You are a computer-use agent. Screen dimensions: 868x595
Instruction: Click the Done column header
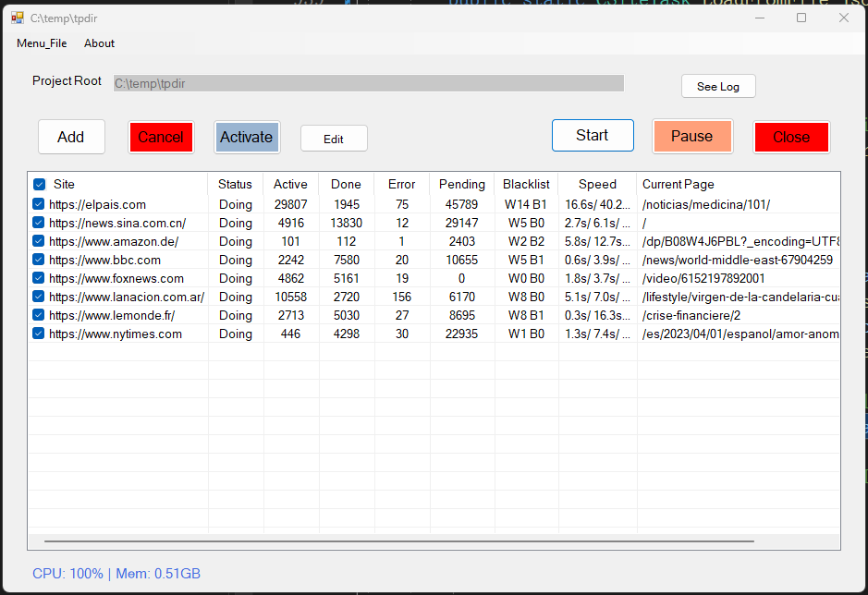coord(346,184)
